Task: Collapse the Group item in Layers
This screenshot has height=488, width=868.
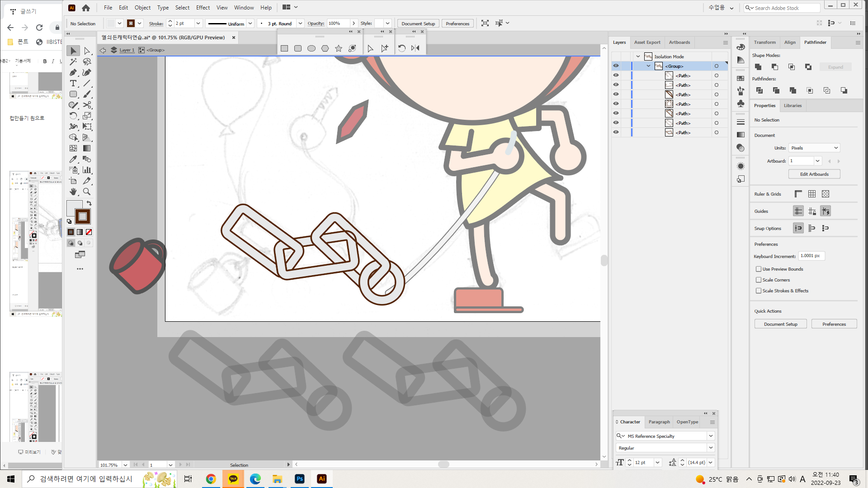Action: pyautogui.click(x=648, y=66)
